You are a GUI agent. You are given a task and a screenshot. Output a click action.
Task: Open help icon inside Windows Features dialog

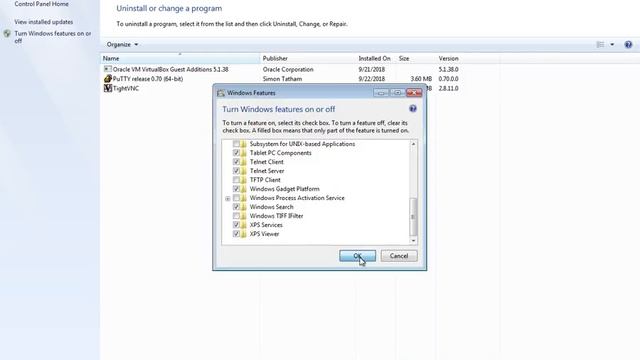(x=413, y=109)
